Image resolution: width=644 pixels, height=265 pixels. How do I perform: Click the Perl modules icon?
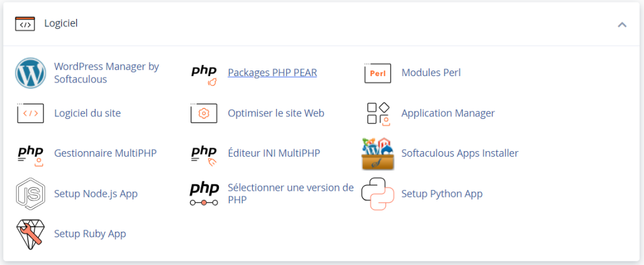[x=377, y=73]
